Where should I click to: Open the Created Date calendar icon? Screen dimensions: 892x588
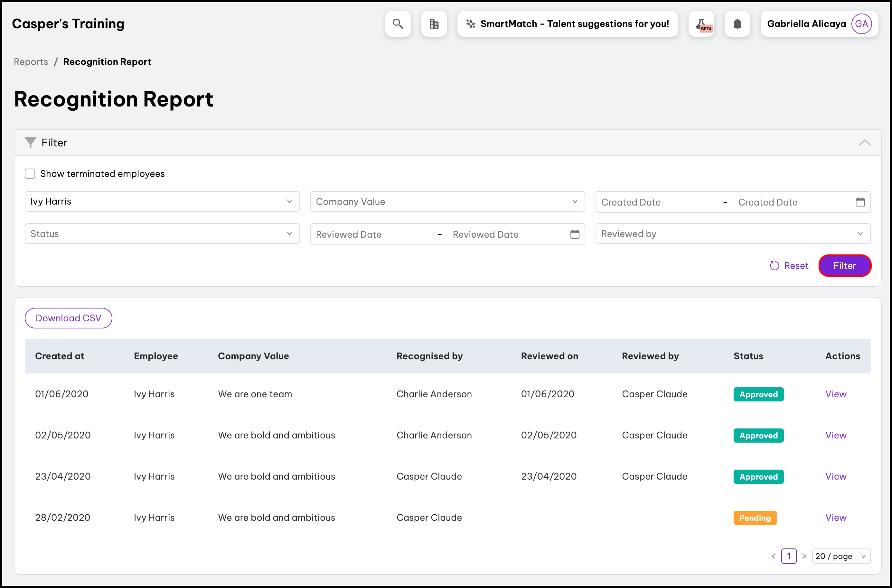pos(860,202)
